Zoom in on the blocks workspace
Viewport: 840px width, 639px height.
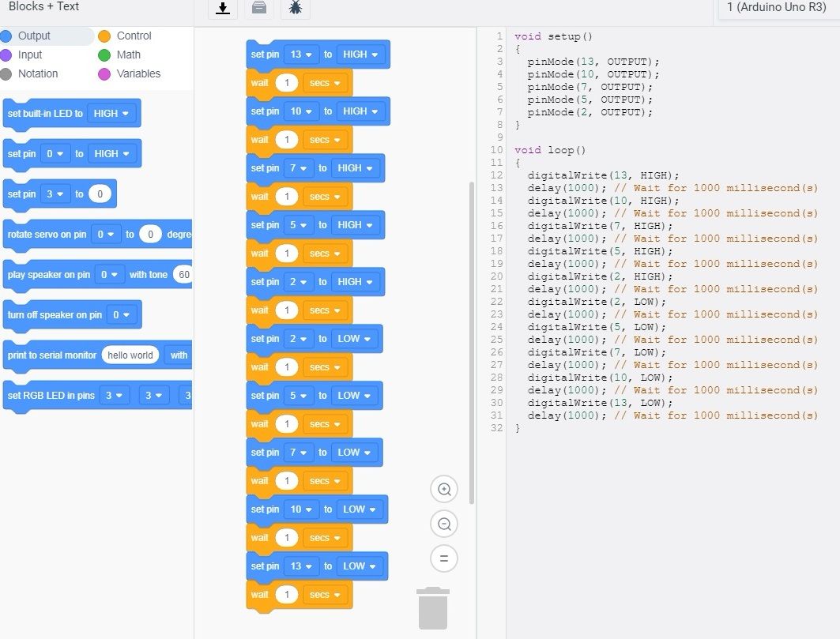[444, 490]
